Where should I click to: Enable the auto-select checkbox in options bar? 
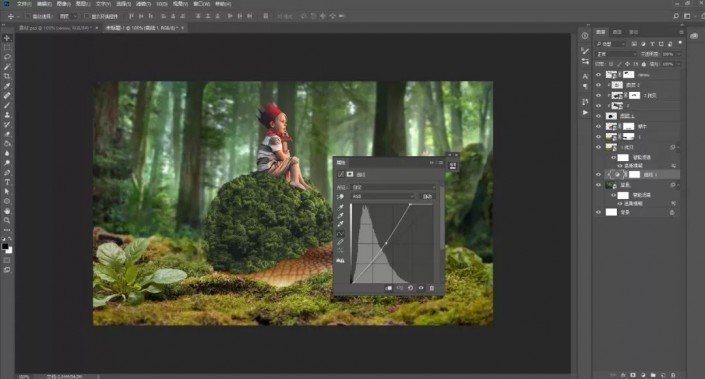[28, 16]
